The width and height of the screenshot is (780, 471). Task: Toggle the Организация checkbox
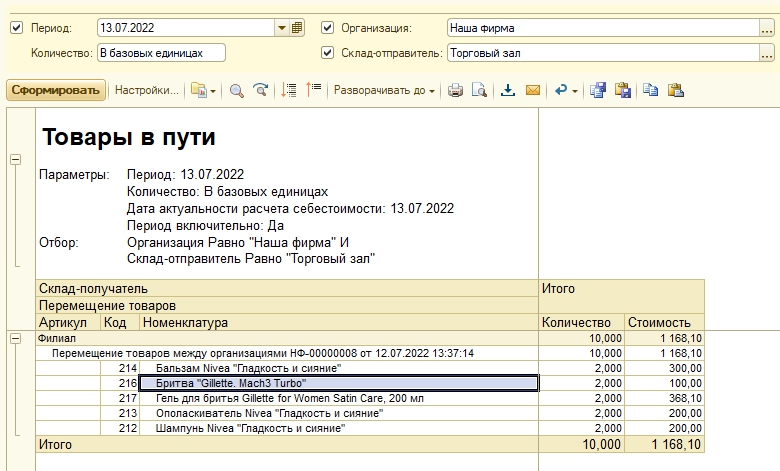pyautogui.click(x=328, y=28)
